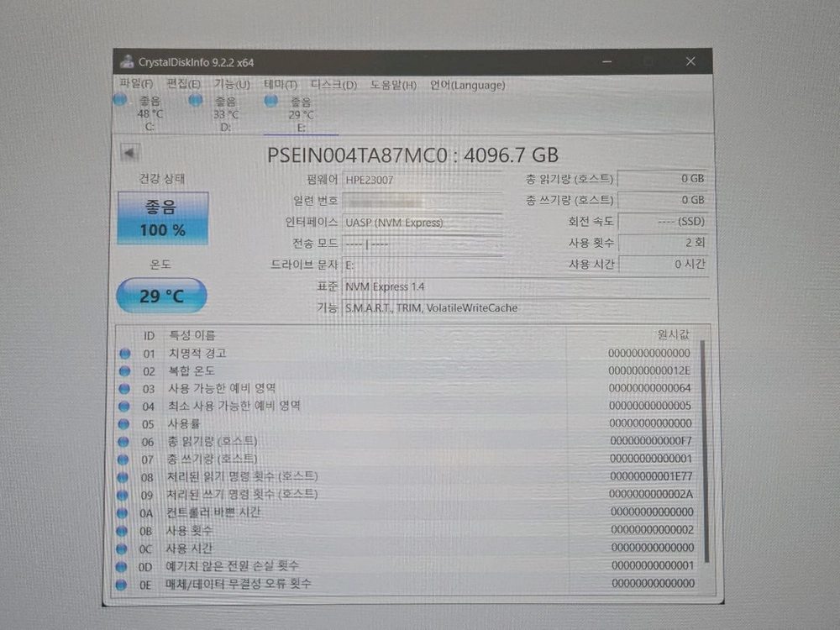The image size is (840, 630).
Task: Click the total host writes 0 GB value
Action: point(663,200)
